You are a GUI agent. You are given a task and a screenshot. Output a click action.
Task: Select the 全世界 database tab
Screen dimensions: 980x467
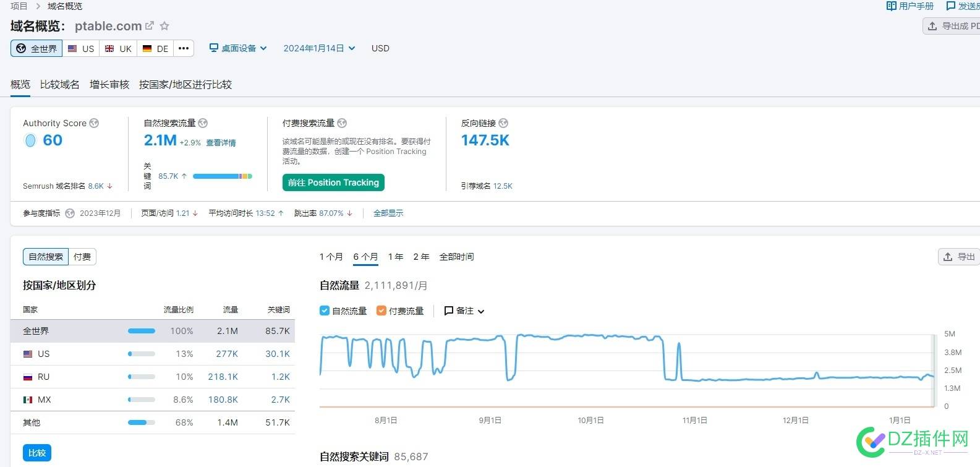[x=36, y=48]
